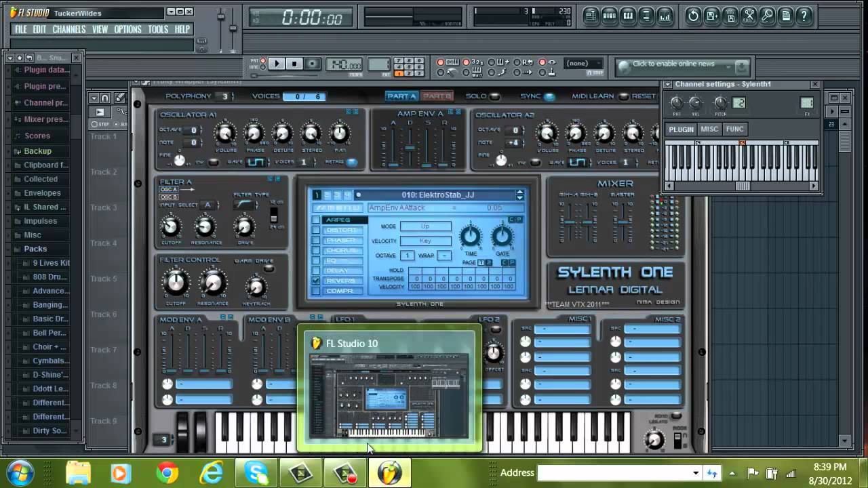This screenshot has height=488, width=868.
Task: Open Google Chrome from taskbar
Action: click(167, 472)
